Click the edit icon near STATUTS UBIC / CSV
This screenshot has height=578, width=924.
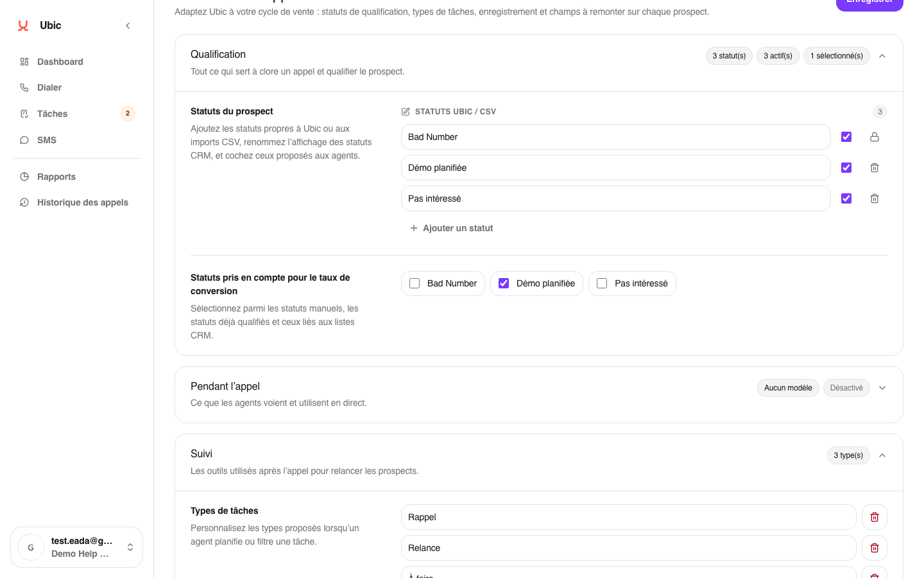pos(406,112)
